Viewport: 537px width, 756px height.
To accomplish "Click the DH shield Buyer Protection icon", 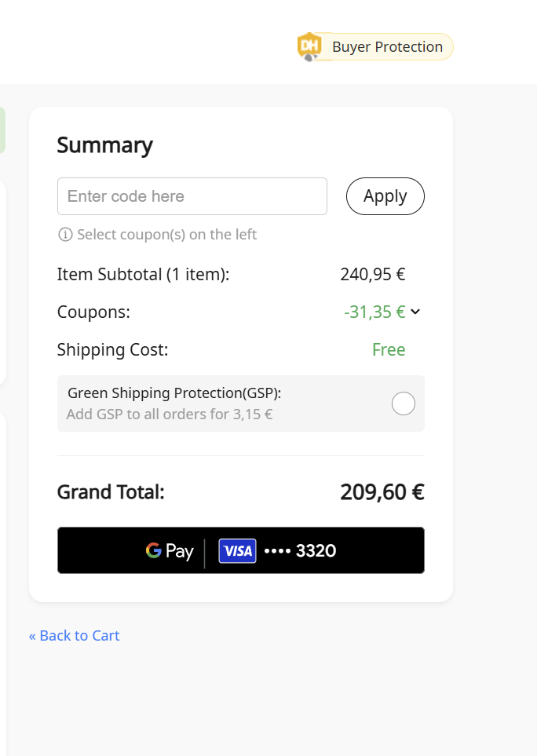I will (309, 47).
